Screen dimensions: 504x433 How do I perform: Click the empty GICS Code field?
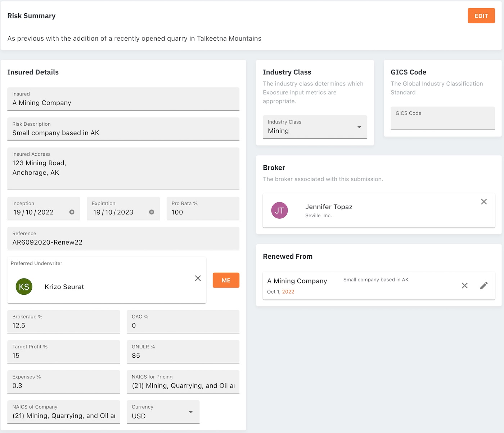pyautogui.click(x=443, y=118)
